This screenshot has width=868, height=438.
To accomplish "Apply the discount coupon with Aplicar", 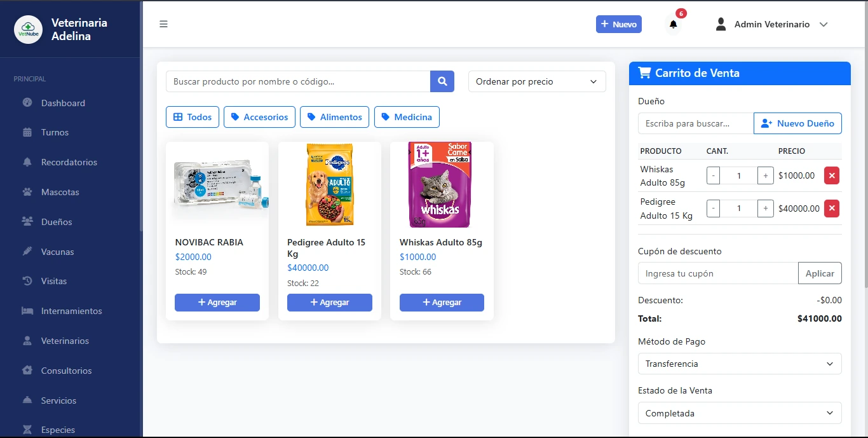I will [820, 273].
